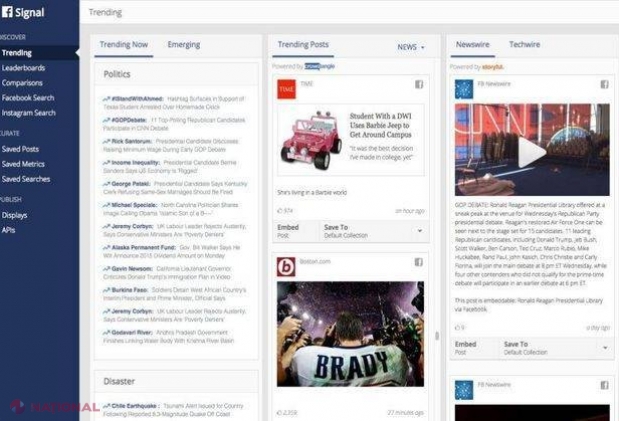This screenshot has height=421, width=619.
Task: Click Facebook icon on first FB Newswire post
Action: (604, 84)
